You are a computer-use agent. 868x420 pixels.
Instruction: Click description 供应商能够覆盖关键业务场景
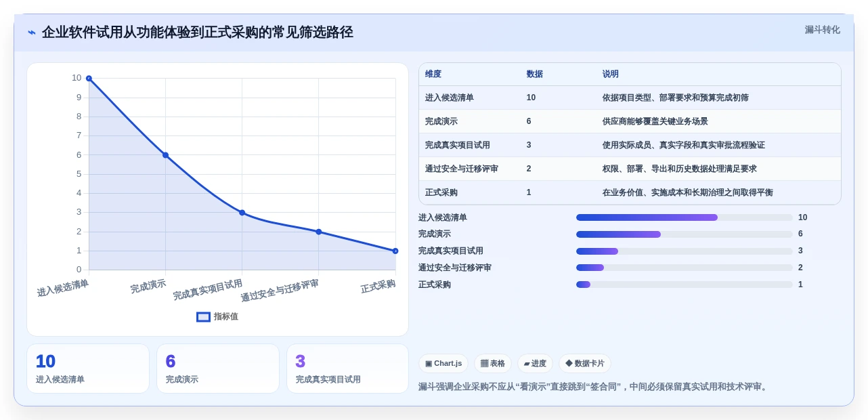[655, 121]
